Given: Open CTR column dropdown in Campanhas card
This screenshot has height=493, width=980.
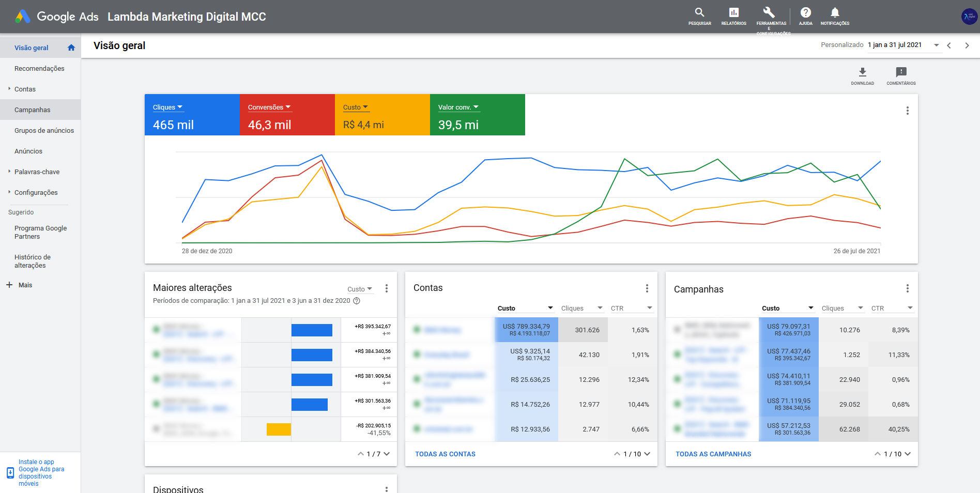Looking at the screenshot, I should [x=892, y=308].
